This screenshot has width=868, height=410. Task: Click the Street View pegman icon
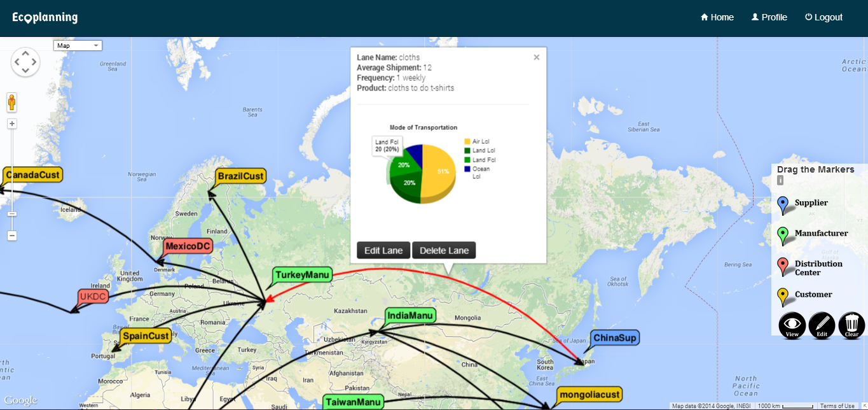coord(12,102)
